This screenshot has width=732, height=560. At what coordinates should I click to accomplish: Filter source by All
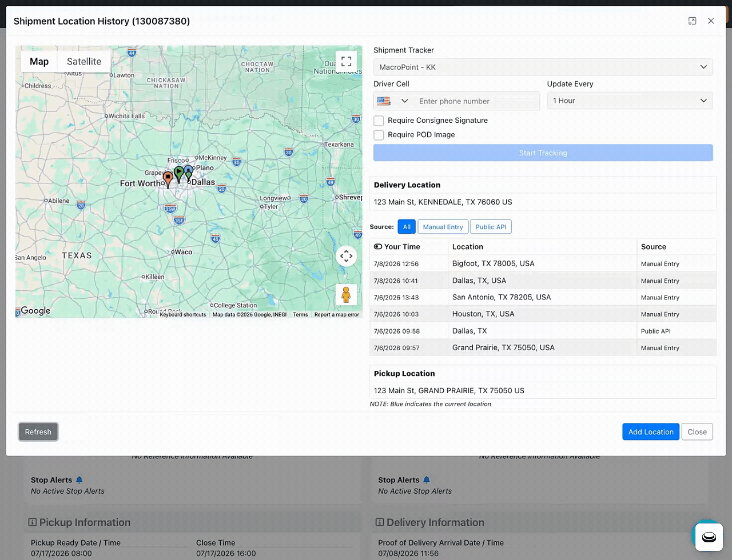[x=407, y=227]
